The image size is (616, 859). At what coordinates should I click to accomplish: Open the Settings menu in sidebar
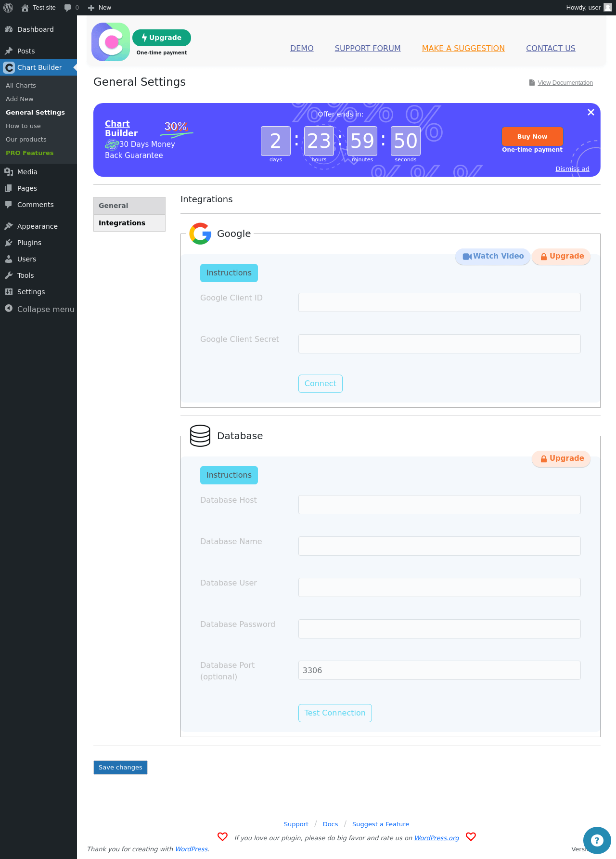38,292
